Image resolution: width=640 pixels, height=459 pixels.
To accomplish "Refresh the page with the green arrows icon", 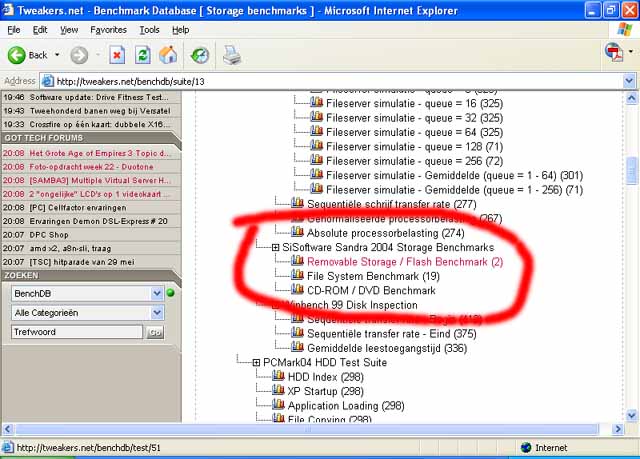I will (142, 55).
